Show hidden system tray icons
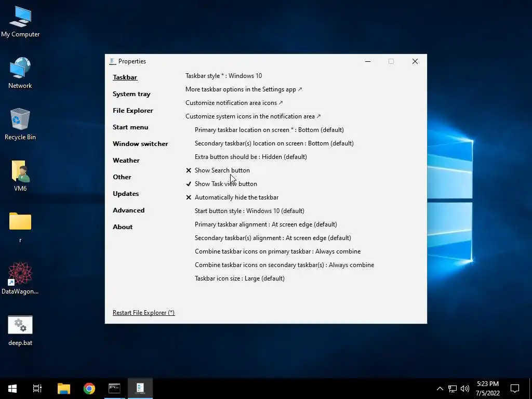Viewport: 532px width, 399px height. (440, 389)
